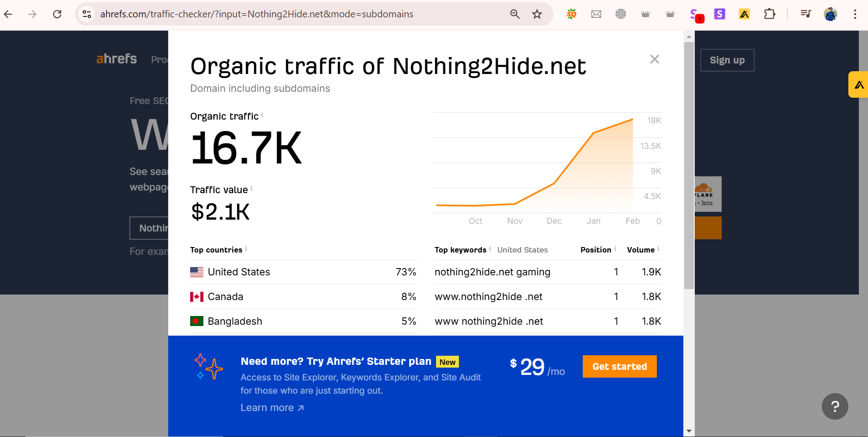This screenshot has height=437, width=868.
Task: Open the globe extension icon
Action: [x=621, y=14]
